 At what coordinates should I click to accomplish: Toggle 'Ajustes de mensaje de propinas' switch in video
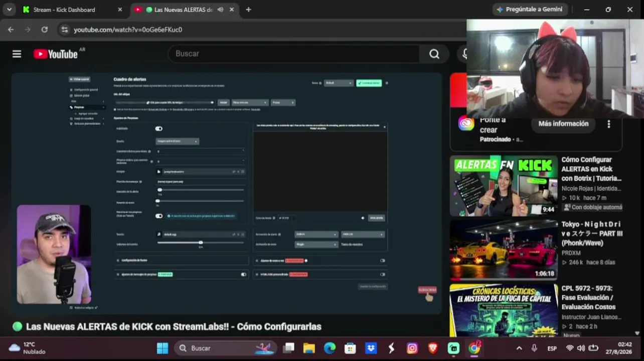click(x=244, y=274)
